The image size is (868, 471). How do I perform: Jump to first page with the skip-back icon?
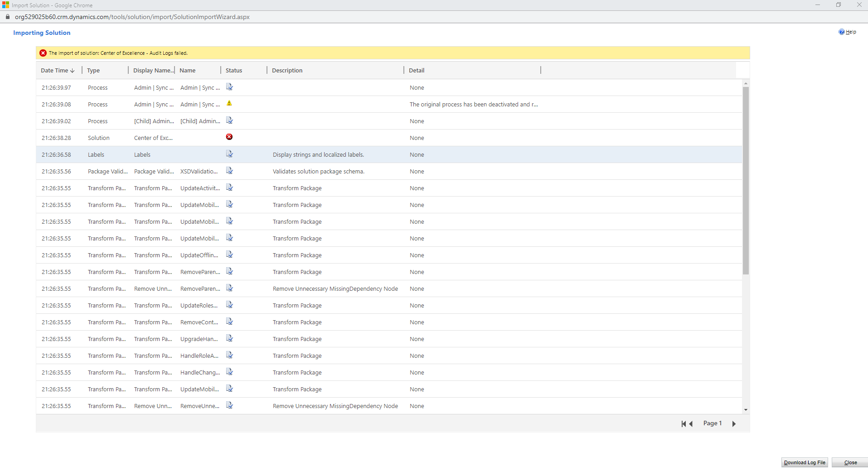683,423
